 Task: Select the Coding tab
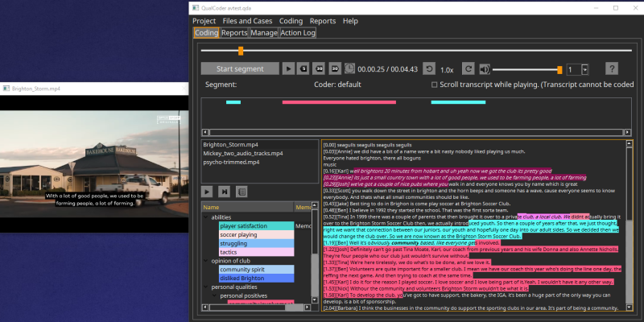[x=206, y=33]
